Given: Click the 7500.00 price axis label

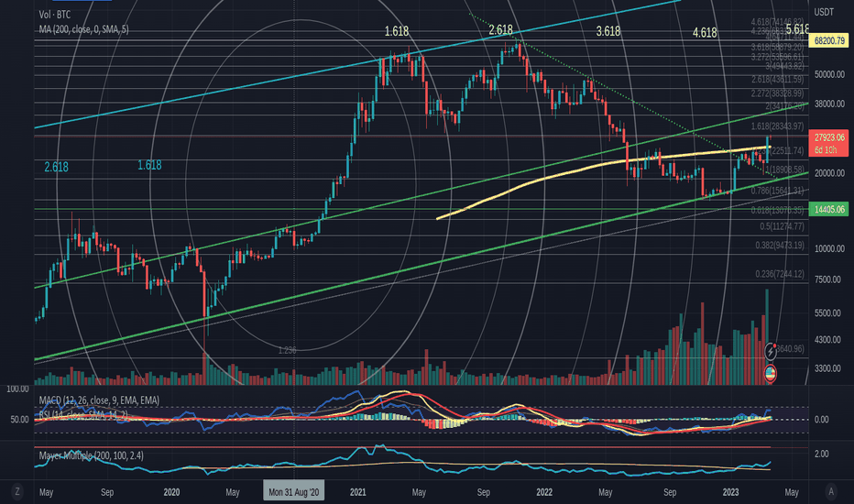Looking at the screenshot, I should [829, 279].
